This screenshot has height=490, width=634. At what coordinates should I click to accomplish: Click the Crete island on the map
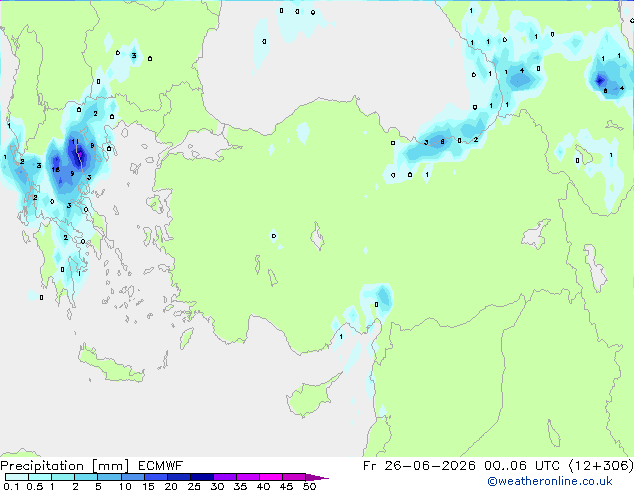(111, 365)
